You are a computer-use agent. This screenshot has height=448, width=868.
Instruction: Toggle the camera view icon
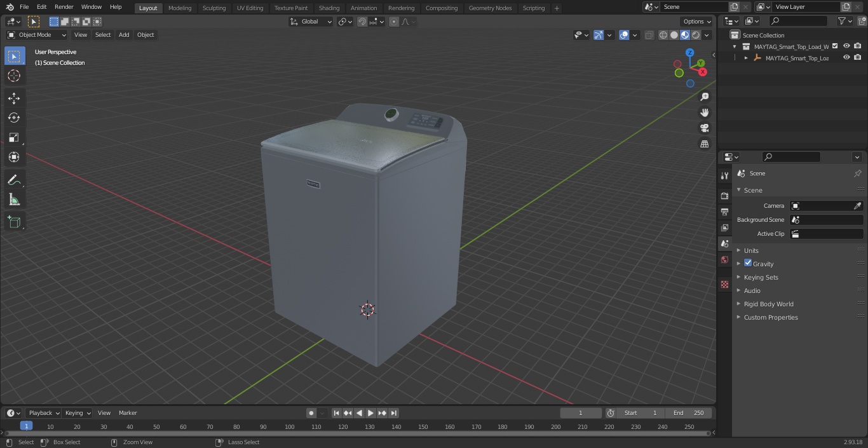pos(705,128)
